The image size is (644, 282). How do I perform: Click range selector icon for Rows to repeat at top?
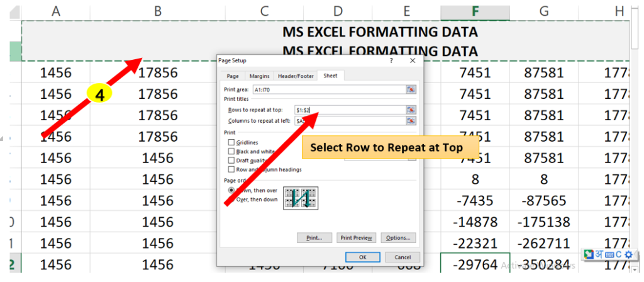411,110
